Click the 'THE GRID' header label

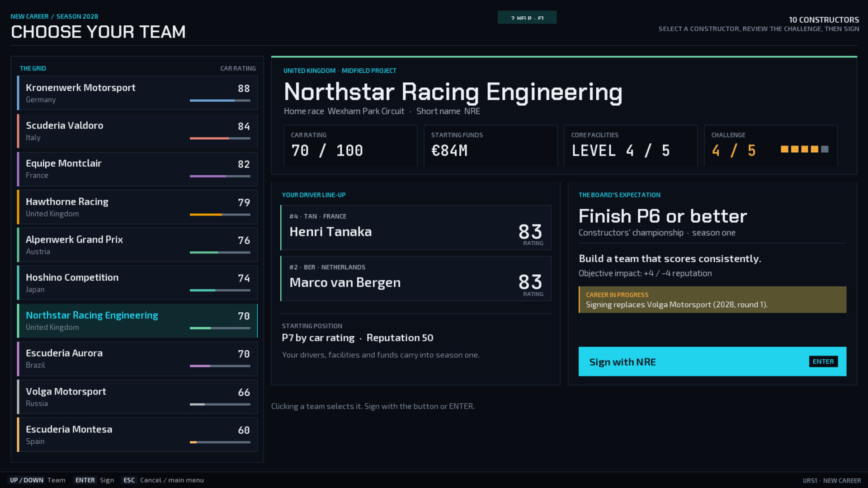(x=33, y=68)
